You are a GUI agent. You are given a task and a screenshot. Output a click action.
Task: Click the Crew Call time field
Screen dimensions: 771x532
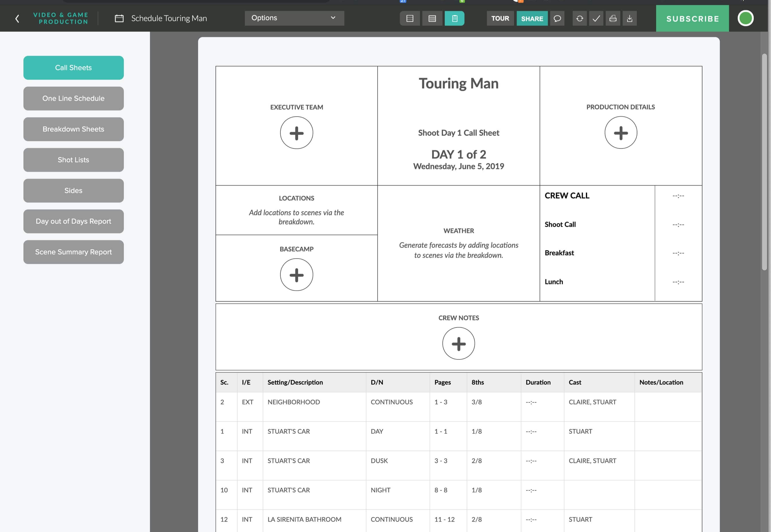point(678,196)
